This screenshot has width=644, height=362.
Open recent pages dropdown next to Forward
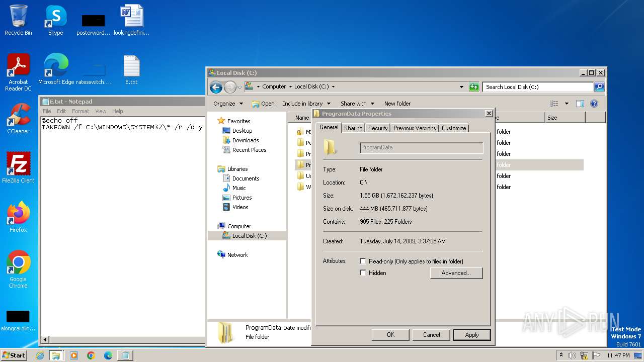pyautogui.click(x=239, y=87)
